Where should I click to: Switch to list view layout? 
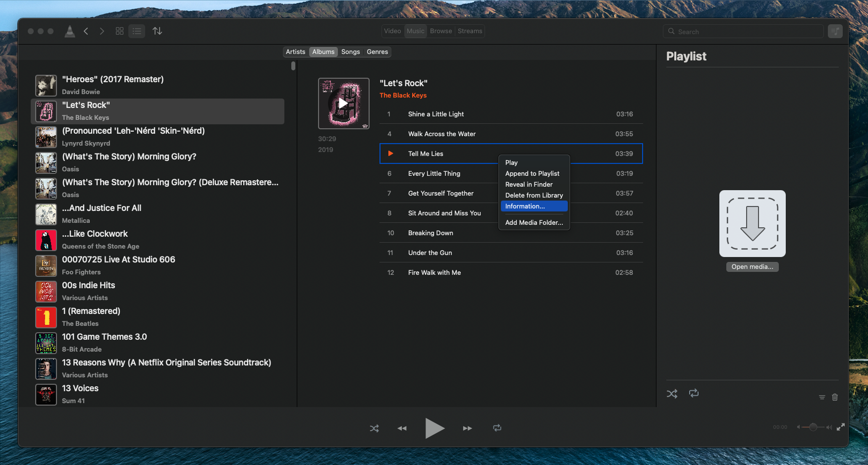pos(137,31)
